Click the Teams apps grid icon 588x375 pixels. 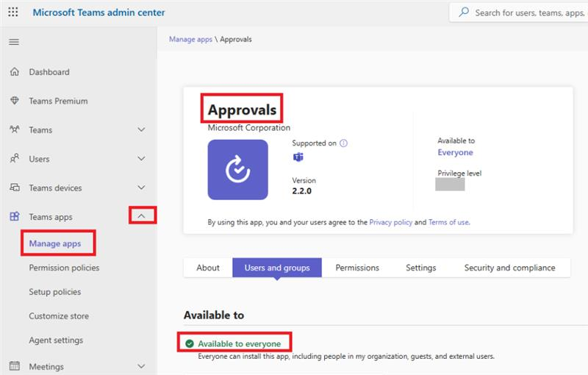pyautogui.click(x=14, y=216)
